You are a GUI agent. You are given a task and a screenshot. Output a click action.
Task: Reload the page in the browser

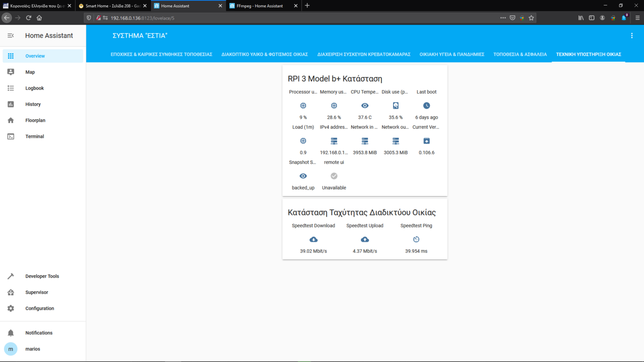click(29, 18)
